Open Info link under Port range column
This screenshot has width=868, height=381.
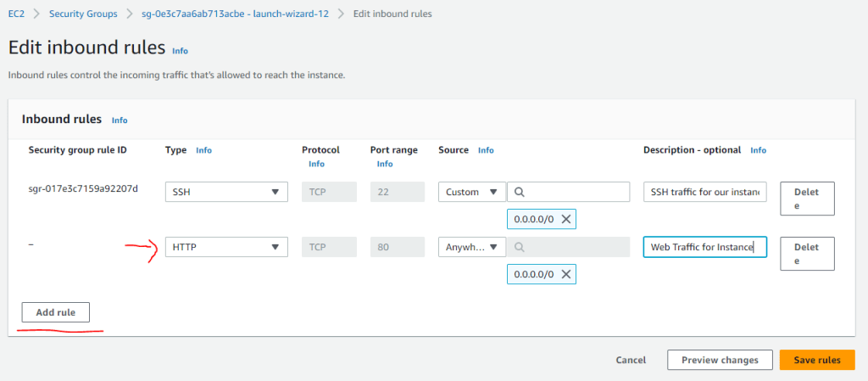coord(385,164)
